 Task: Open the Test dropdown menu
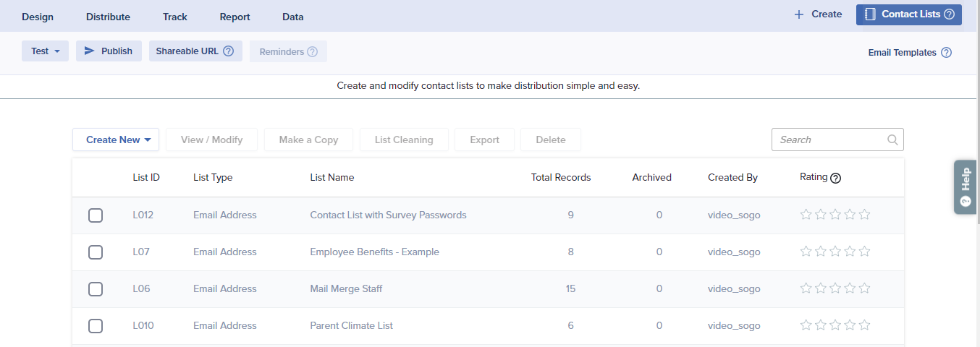46,51
